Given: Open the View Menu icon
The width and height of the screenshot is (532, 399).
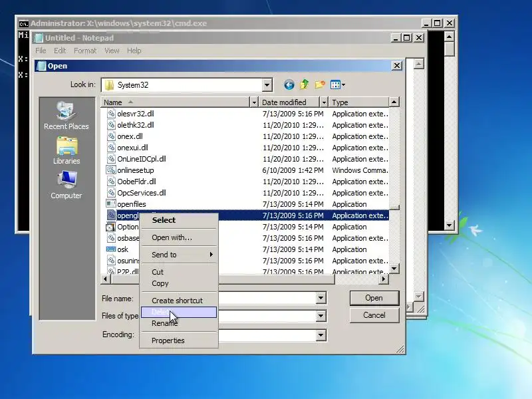Looking at the screenshot, I should click(x=337, y=85).
